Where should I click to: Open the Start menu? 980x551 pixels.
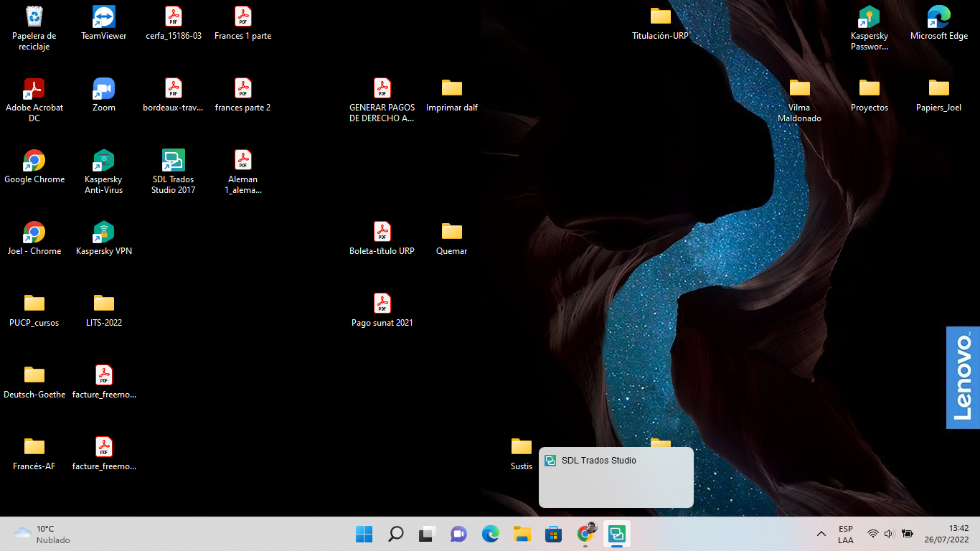[364, 534]
